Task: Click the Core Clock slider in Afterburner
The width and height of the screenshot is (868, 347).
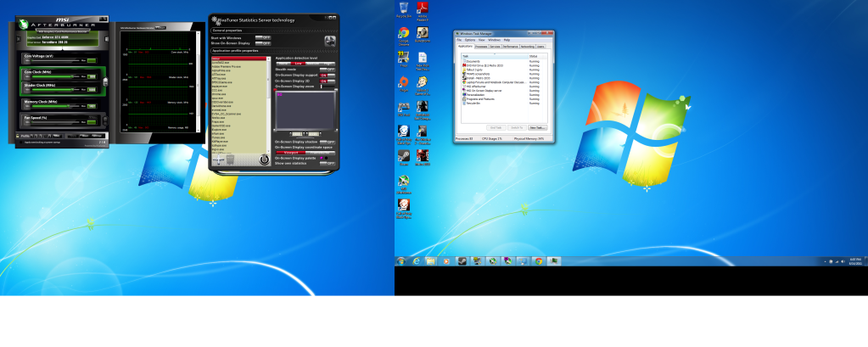Action: [55, 76]
